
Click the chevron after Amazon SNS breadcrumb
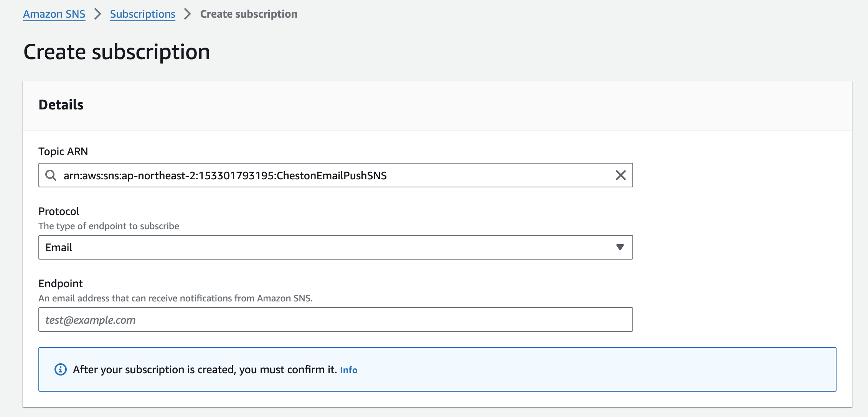[98, 14]
